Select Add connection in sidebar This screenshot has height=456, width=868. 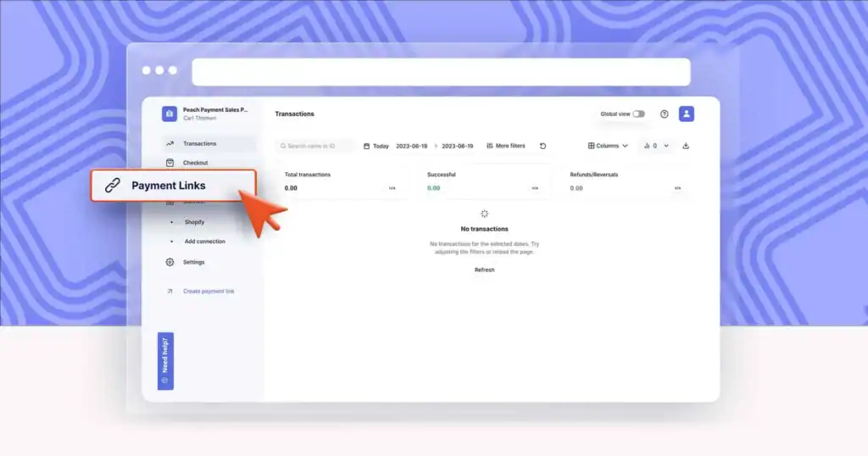point(204,242)
